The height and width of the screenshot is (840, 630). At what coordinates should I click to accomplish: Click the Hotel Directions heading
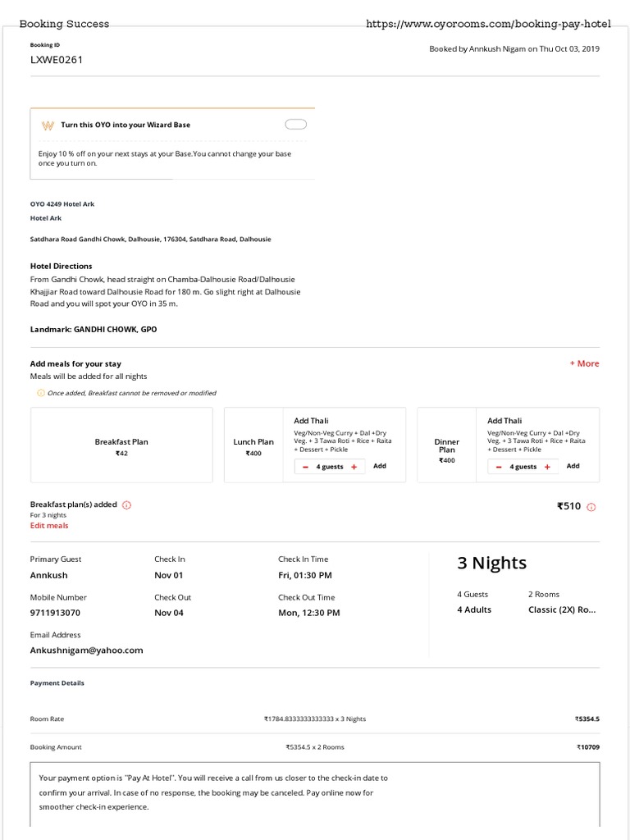(61, 267)
